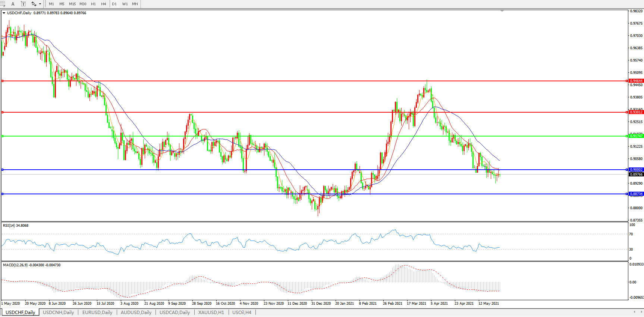644x317 pixels.
Task: Switch to the USOil,H4 chart tab
Action: pos(242,312)
